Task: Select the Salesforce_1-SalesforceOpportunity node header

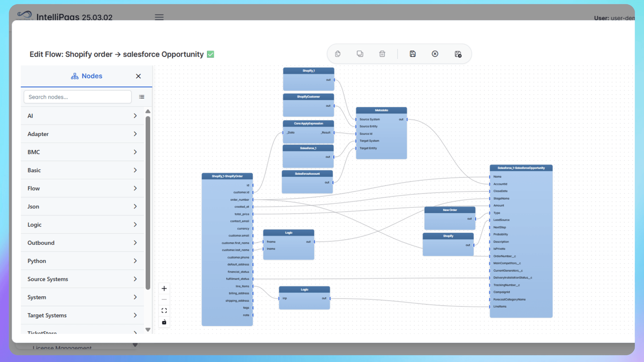Action: click(x=521, y=168)
